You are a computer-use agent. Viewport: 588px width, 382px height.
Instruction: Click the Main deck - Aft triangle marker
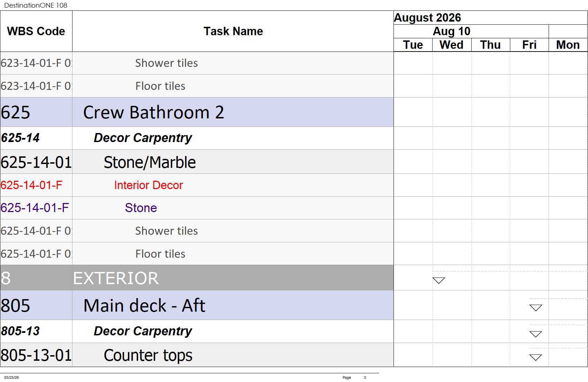point(536,307)
